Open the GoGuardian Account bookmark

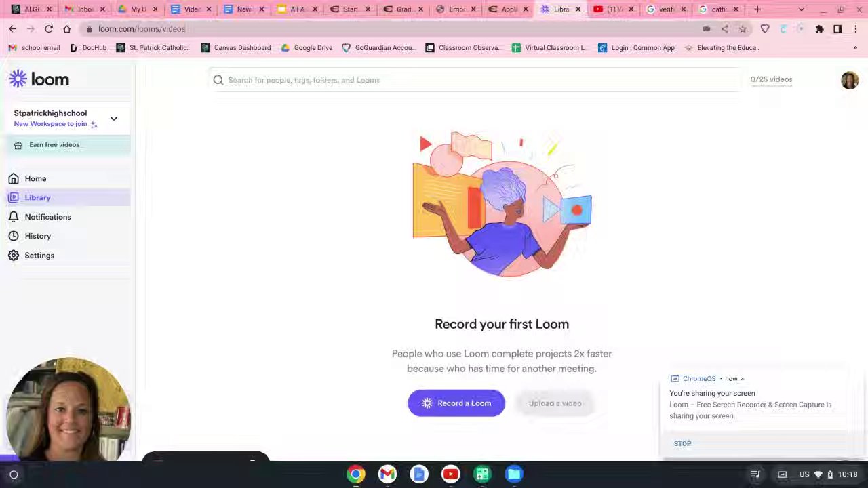tap(378, 48)
